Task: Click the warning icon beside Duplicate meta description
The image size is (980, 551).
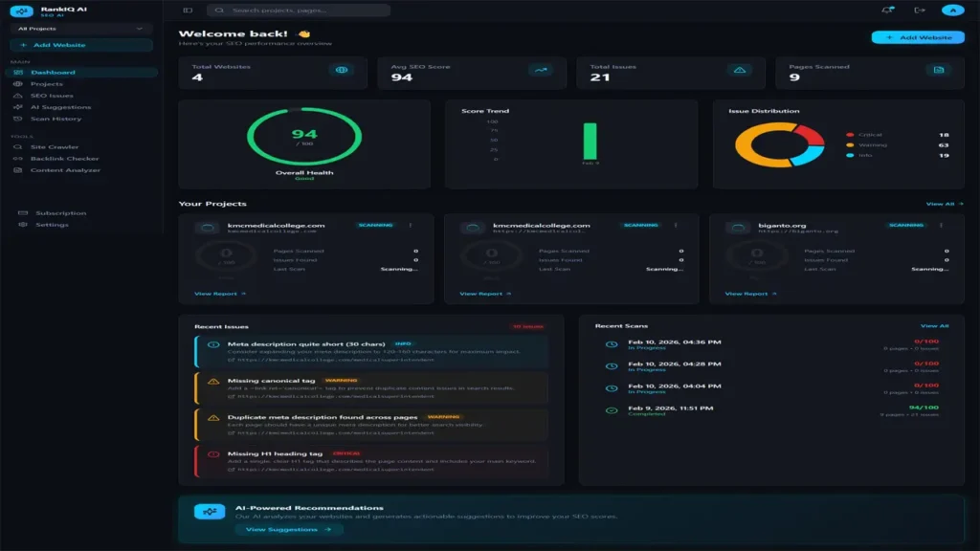Action: [213, 418]
